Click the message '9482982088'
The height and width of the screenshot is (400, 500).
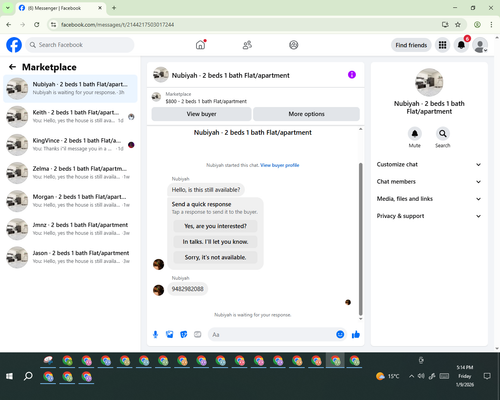click(x=187, y=289)
